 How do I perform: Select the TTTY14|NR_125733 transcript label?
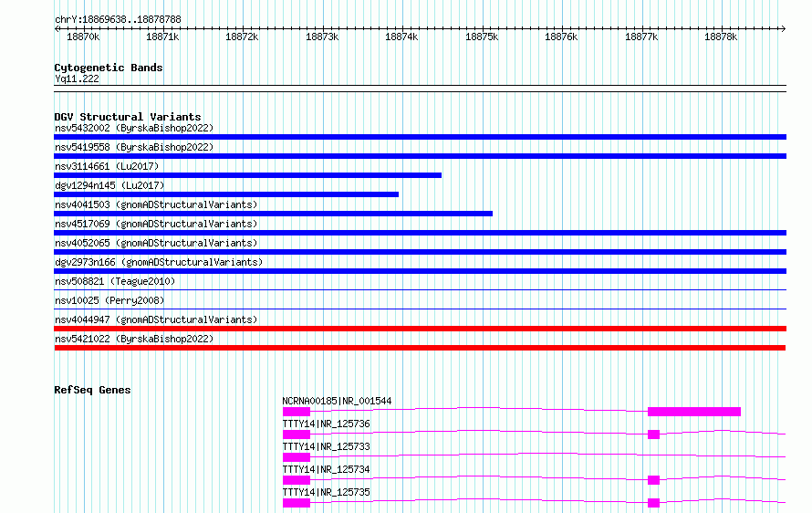click(327, 446)
